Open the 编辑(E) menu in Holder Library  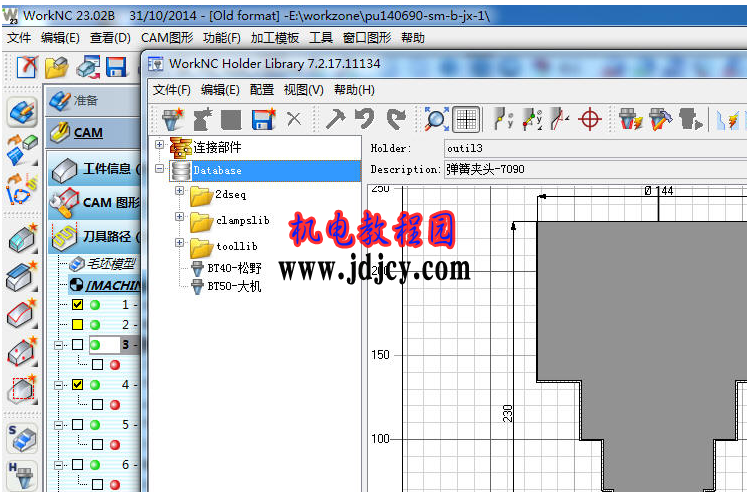tap(220, 90)
